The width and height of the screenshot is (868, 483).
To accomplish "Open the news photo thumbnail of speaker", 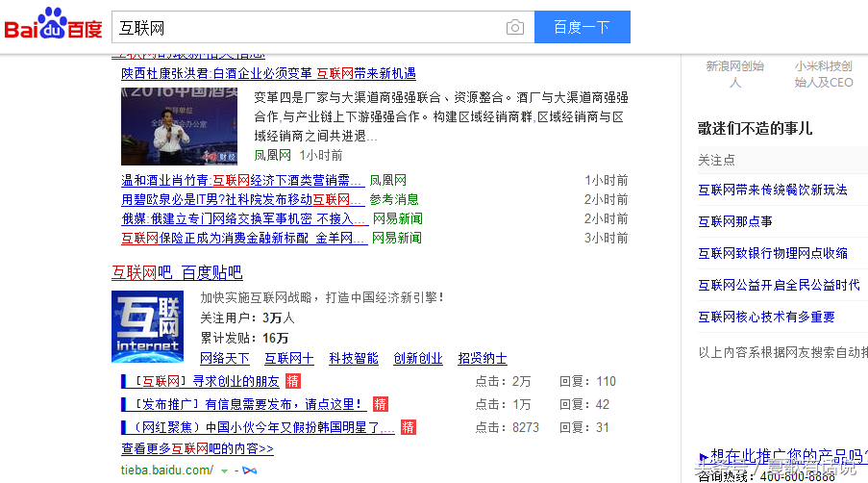I will coord(180,126).
